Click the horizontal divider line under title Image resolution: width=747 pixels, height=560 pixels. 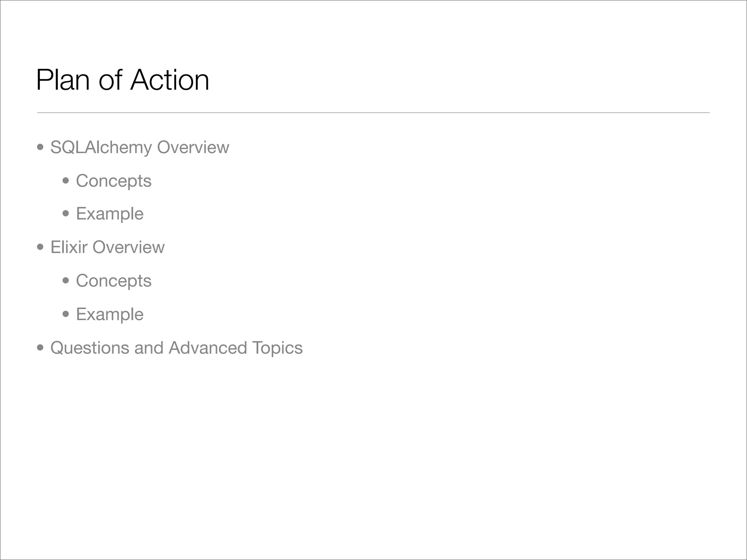coord(373,113)
